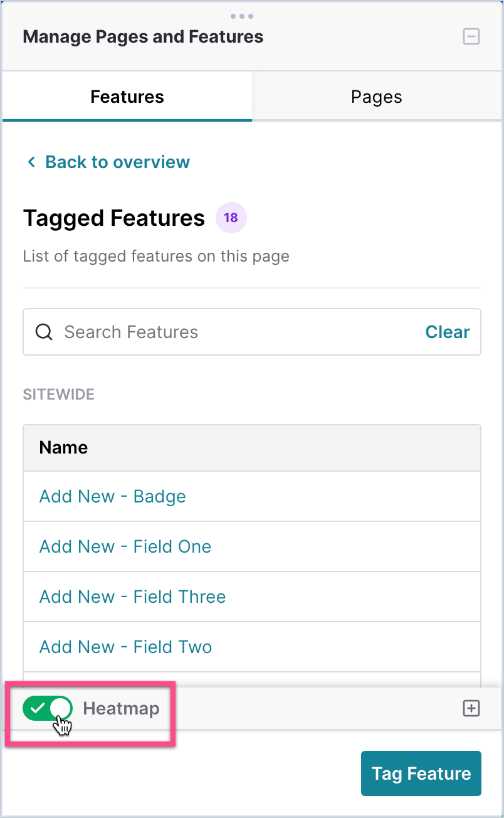Click the tagged features count badge 18

point(231,218)
